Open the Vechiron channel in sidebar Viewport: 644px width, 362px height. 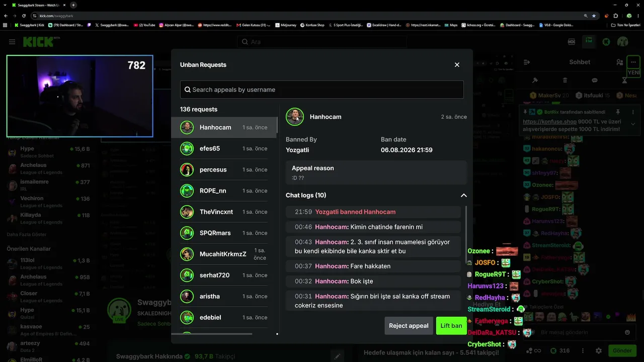pyautogui.click(x=48, y=202)
